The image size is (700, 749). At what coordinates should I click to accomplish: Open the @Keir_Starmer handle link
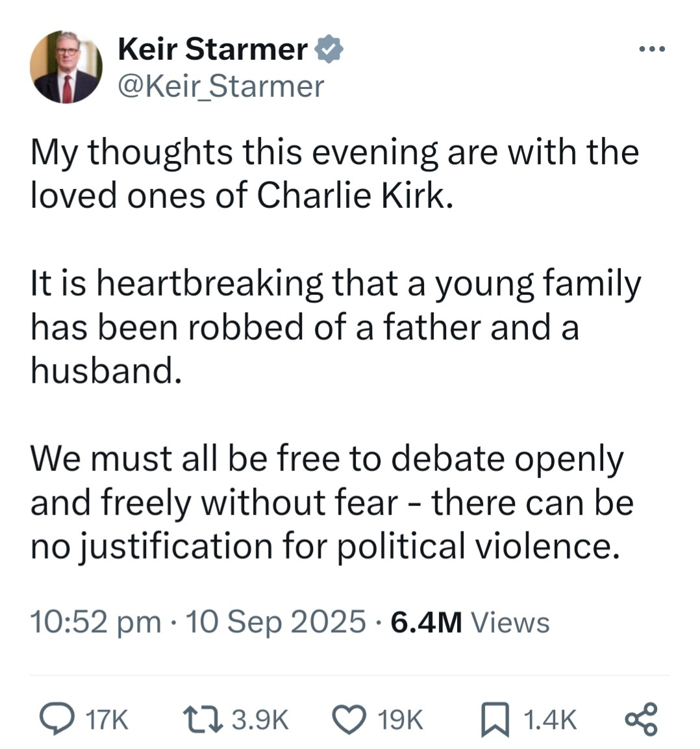[220, 86]
